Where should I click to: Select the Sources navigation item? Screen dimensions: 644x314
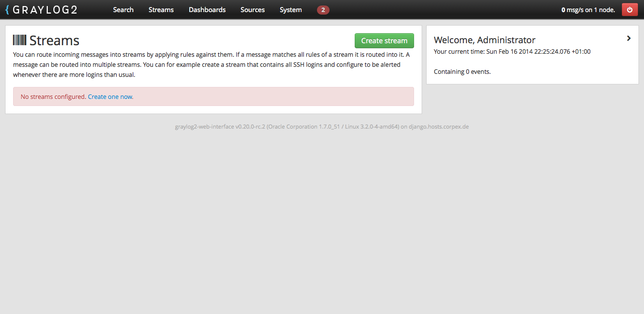(x=253, y=10)
